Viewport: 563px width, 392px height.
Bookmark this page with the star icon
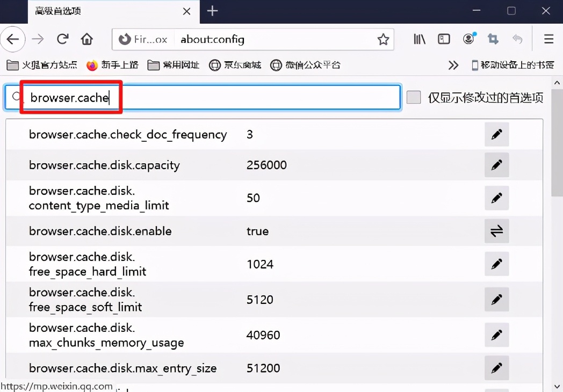click(382, 39)
